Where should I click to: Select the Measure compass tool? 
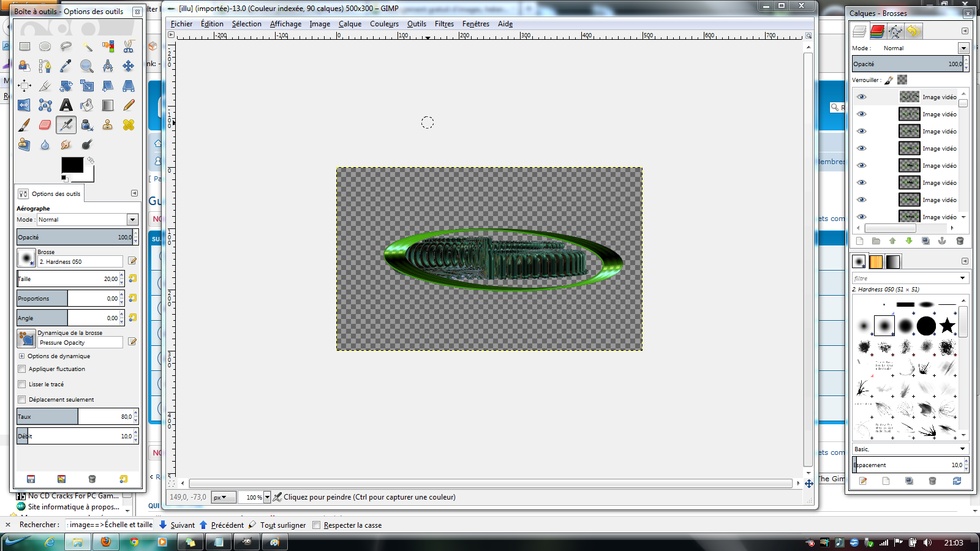click(x=108, y=66)
